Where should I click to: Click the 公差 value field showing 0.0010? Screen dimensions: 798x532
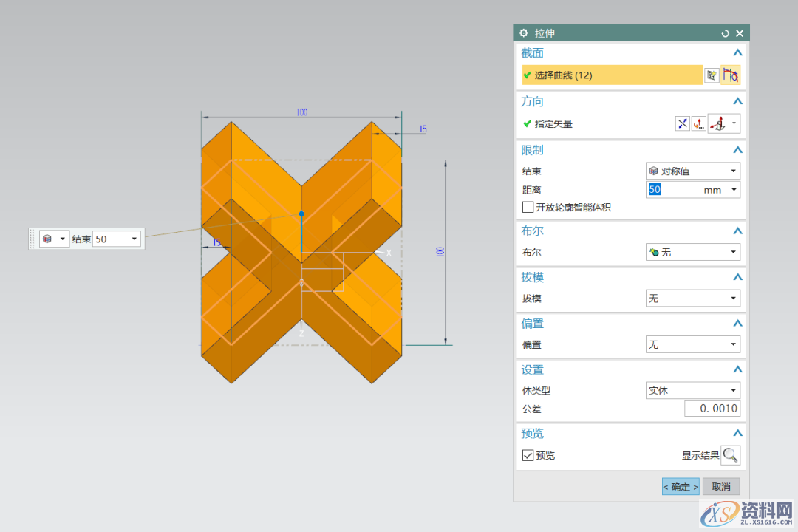(712, 409)
